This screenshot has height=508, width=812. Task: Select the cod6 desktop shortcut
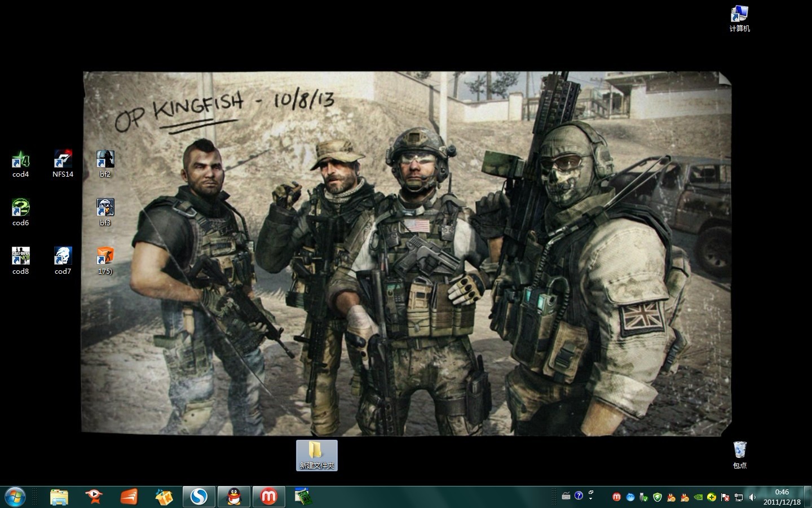click(20, 213)
